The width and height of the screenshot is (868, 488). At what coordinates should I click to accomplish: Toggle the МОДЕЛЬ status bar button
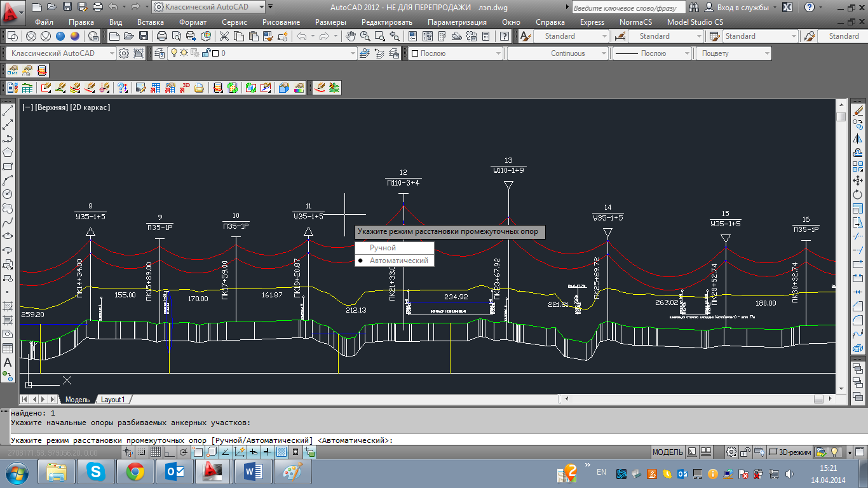(x=667, y=452)
